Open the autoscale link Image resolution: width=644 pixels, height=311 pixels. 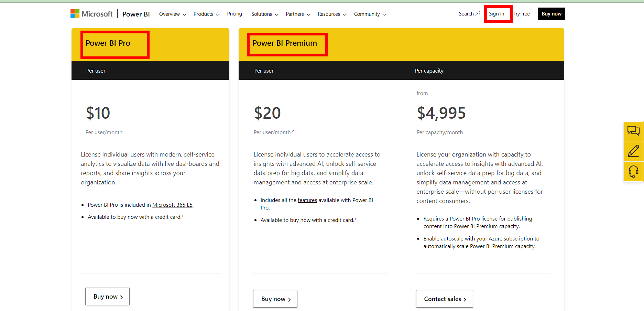click(452, 238)
